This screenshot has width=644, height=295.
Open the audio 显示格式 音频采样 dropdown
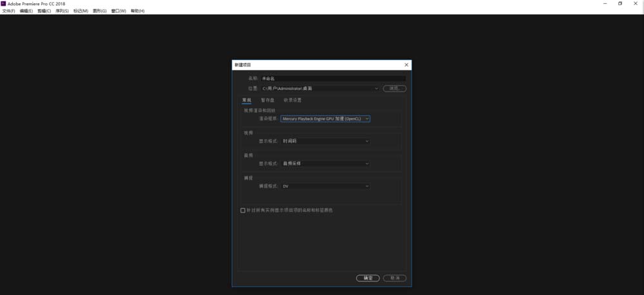pyautogui.click(x=325, y=164)
